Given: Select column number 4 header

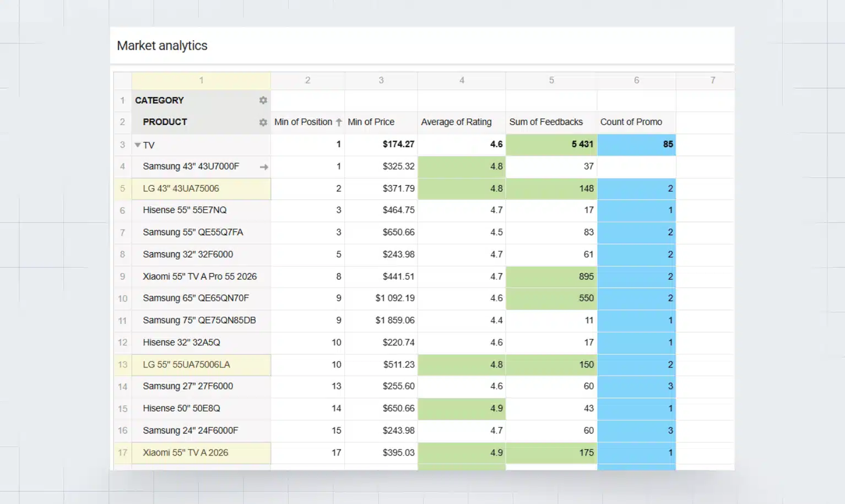Looking at the screenshot, I should pos(462,80).
